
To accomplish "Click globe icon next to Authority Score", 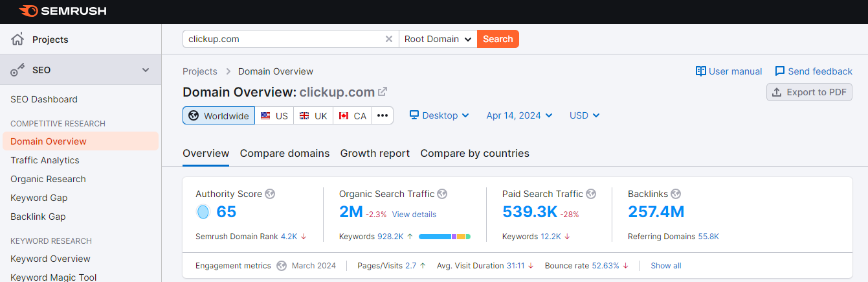I will click(271, 194).
